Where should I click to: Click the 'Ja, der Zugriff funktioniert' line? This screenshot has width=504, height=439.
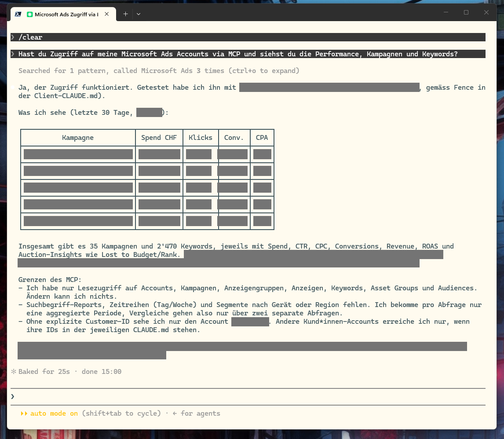[252, 91]
